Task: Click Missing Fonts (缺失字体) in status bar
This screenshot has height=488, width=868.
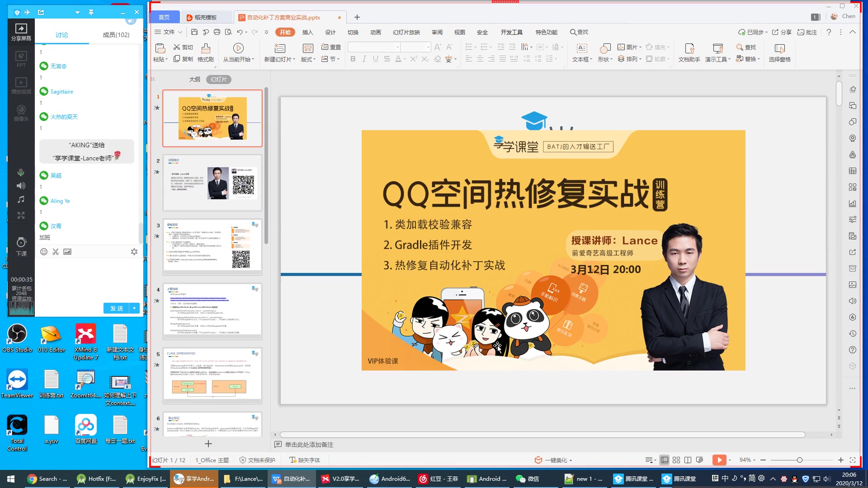Action: coord(305,460)
